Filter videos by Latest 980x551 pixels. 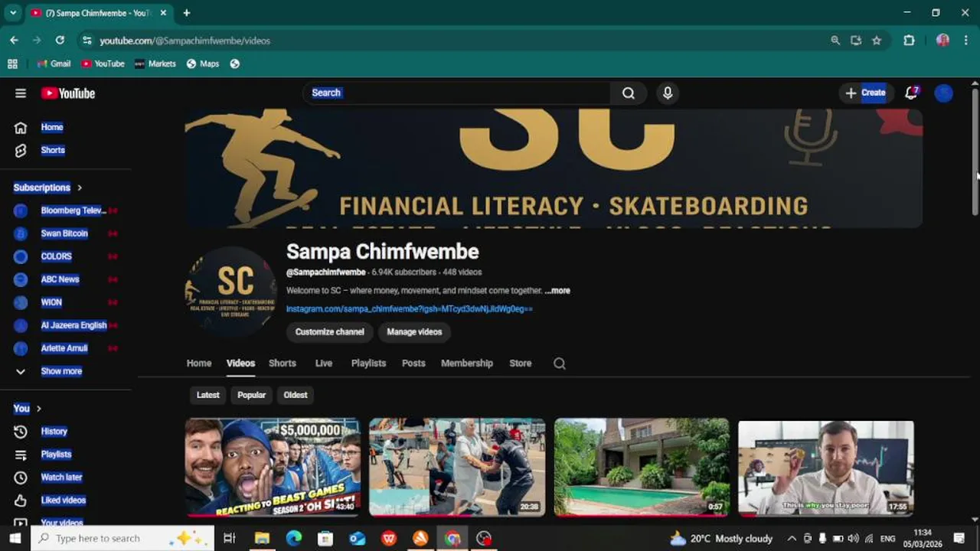tap(208, 396)
